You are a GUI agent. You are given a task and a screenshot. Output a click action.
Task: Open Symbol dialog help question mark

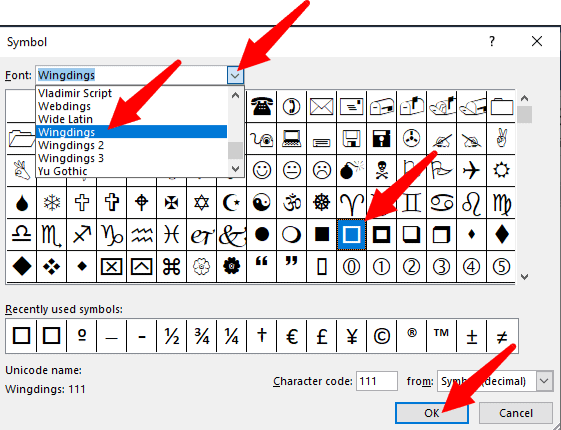point(492,41)
